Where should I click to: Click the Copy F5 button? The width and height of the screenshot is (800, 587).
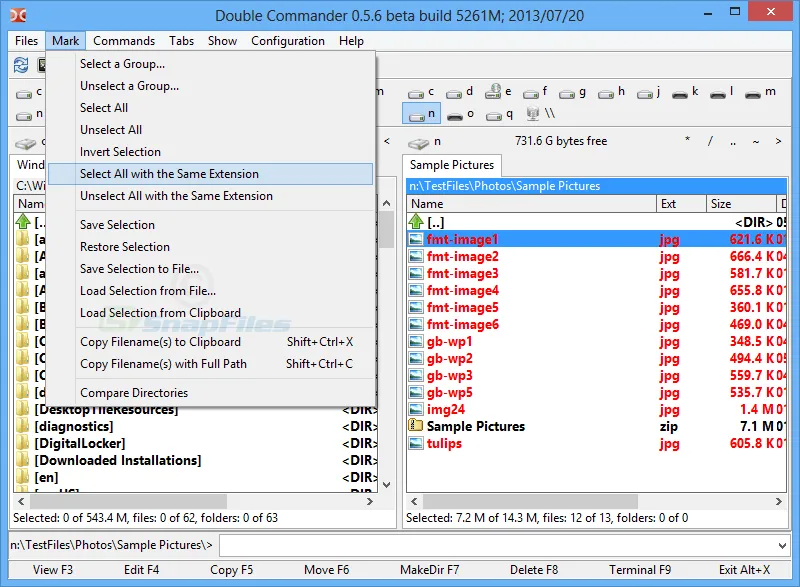(x=232, y=570)
